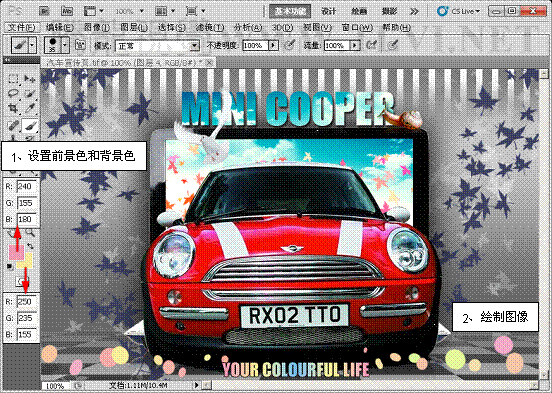Open the 编辑(E) menu
This screenshot has width=552, height=393.
pos(59,27)
